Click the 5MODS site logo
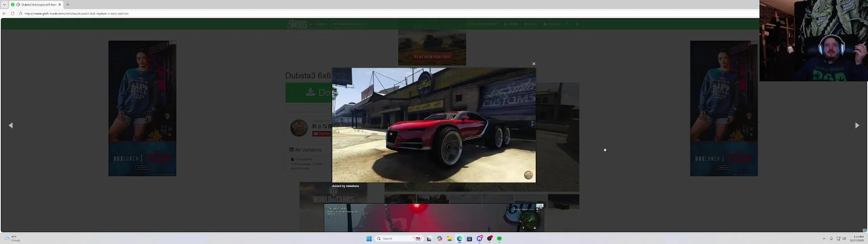The width and height of the screenshot is (868, 244). click(297, 24)
